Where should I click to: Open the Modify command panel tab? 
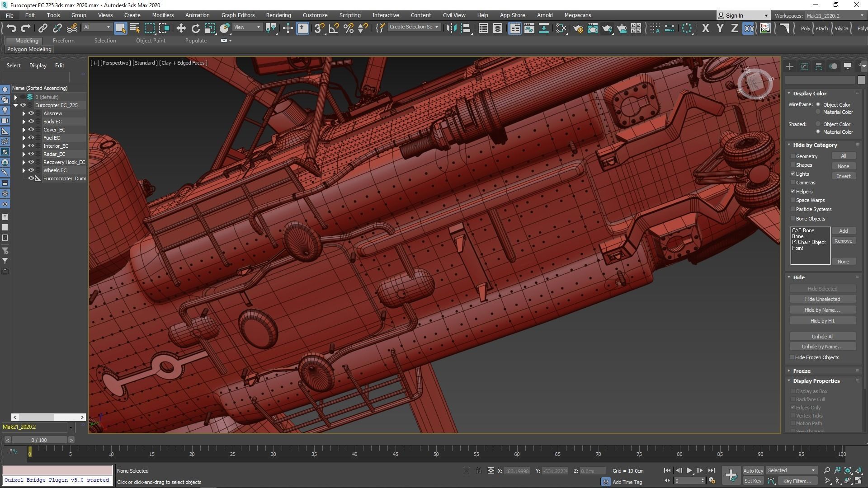point(804,66)
